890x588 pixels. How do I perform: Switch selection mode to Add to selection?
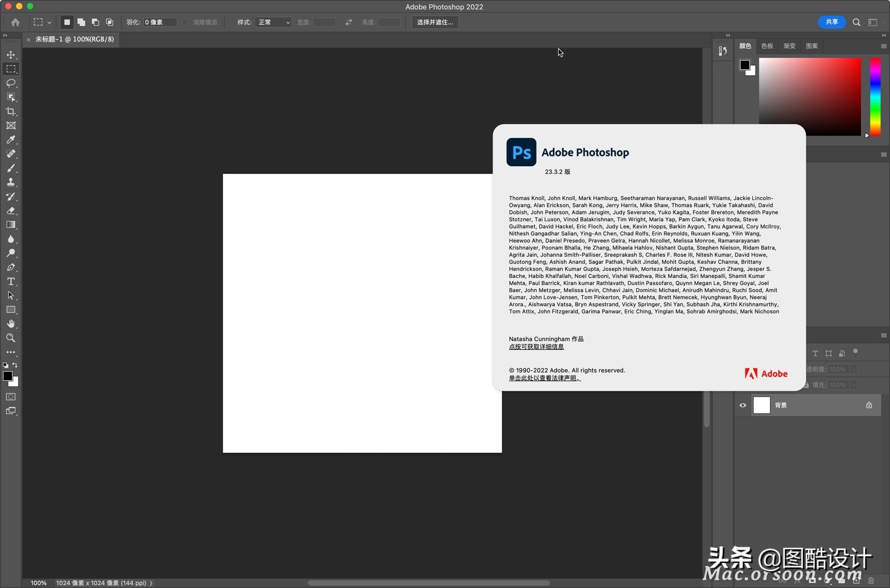pyautogui.click(x=81, y=22)
